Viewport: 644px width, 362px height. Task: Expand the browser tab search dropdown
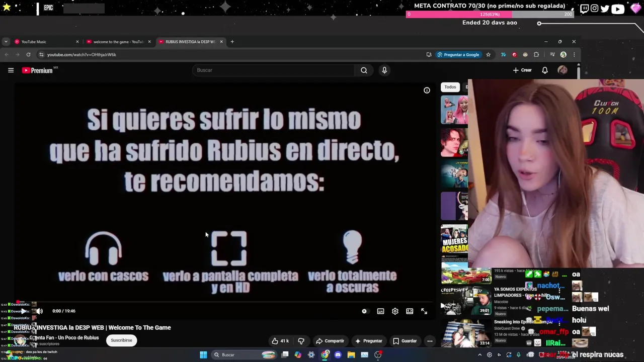point(6,42)
